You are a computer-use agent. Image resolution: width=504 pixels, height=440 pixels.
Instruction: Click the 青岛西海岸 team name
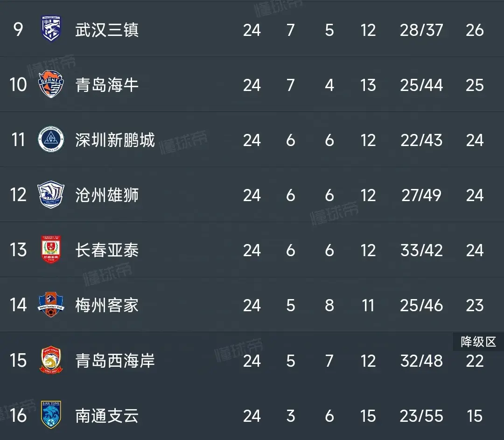point(115,360)
